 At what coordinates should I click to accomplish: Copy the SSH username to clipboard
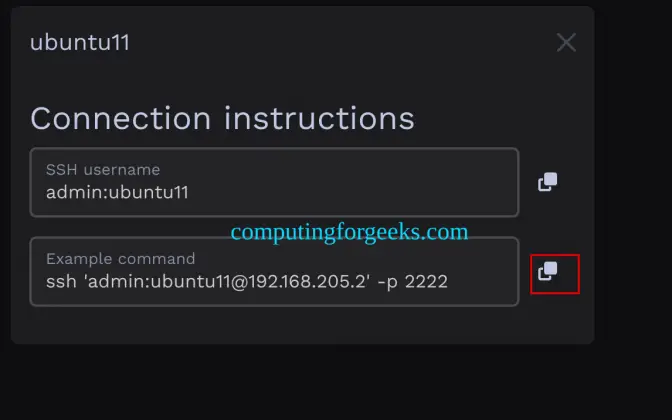pos(547,182)
